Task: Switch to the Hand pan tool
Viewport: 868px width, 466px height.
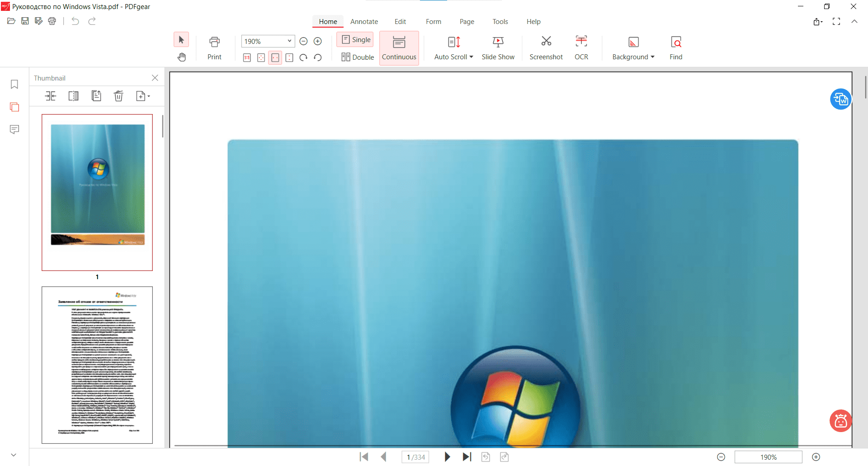Action: coord(181,57)
